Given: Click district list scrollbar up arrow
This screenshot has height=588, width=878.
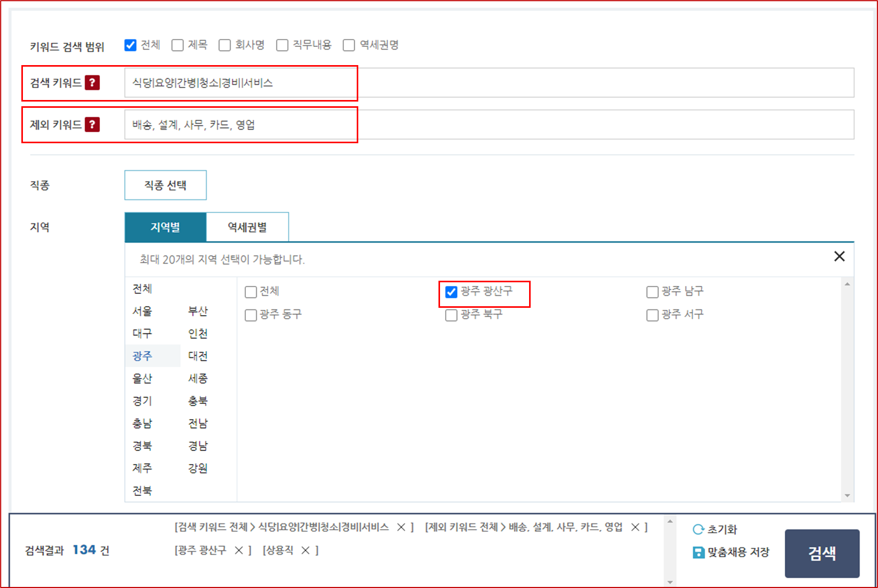Looking at the screenshot, I should (x=847, y=284).
